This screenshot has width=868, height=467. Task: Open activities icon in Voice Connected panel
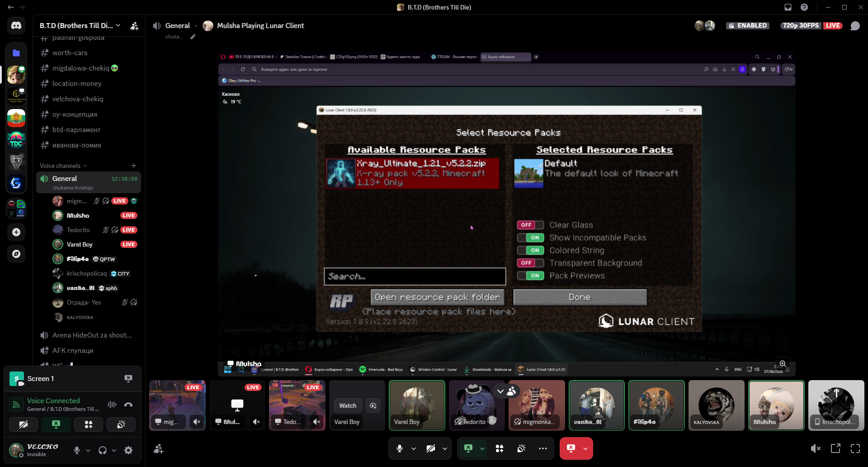[x=89, y=424]
